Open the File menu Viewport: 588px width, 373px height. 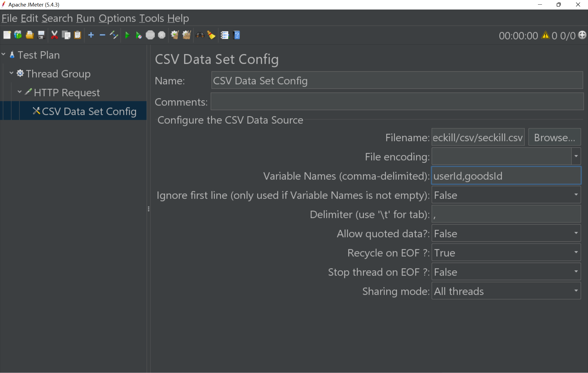[10, 18]
